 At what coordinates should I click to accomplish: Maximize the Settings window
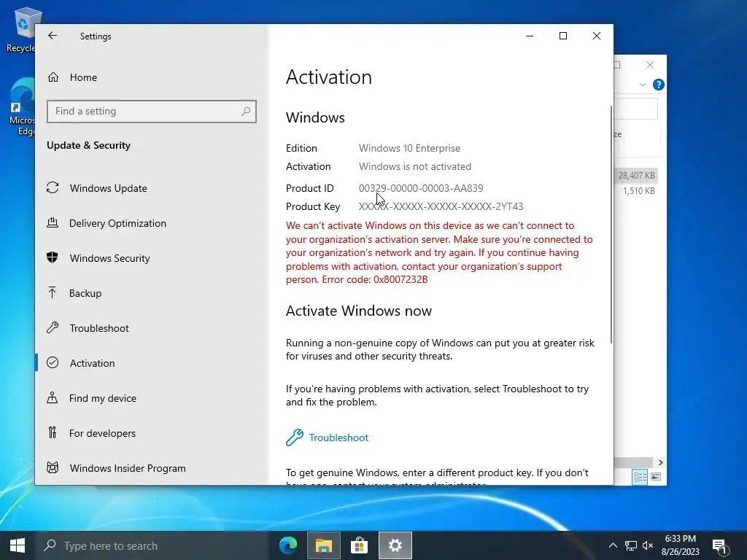[x=563, y=36]
